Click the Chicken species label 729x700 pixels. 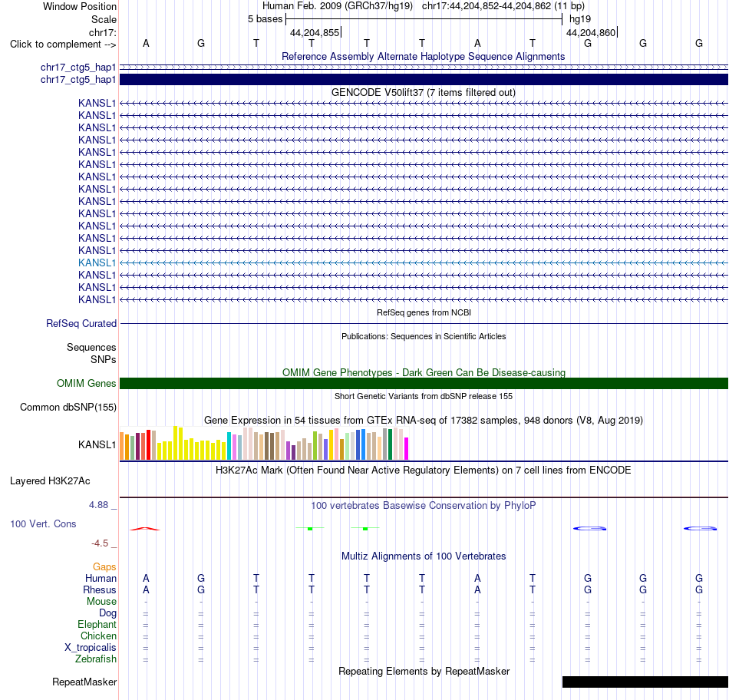pyautogui.click(x=98, y=636)
